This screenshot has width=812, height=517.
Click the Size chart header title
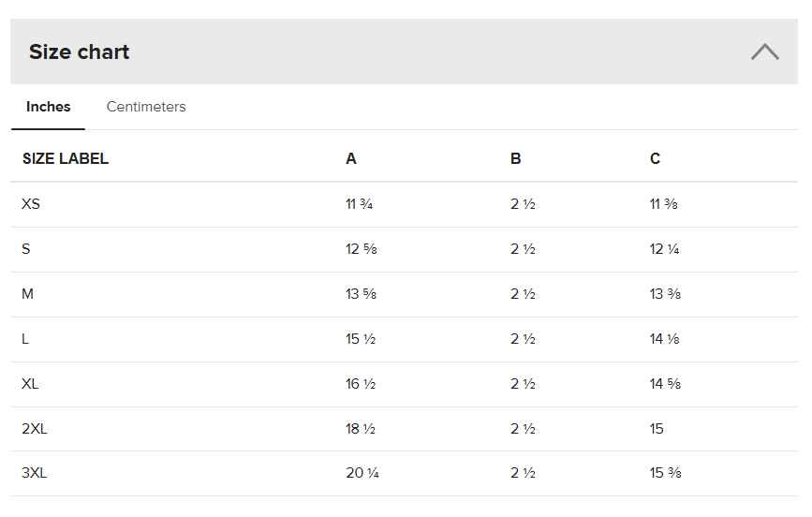(79, 52)
